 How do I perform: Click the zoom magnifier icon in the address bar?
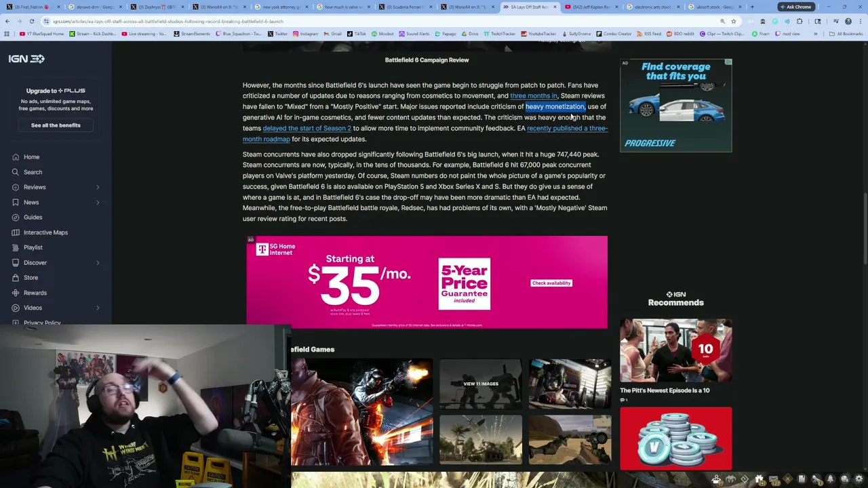[723, 21]
